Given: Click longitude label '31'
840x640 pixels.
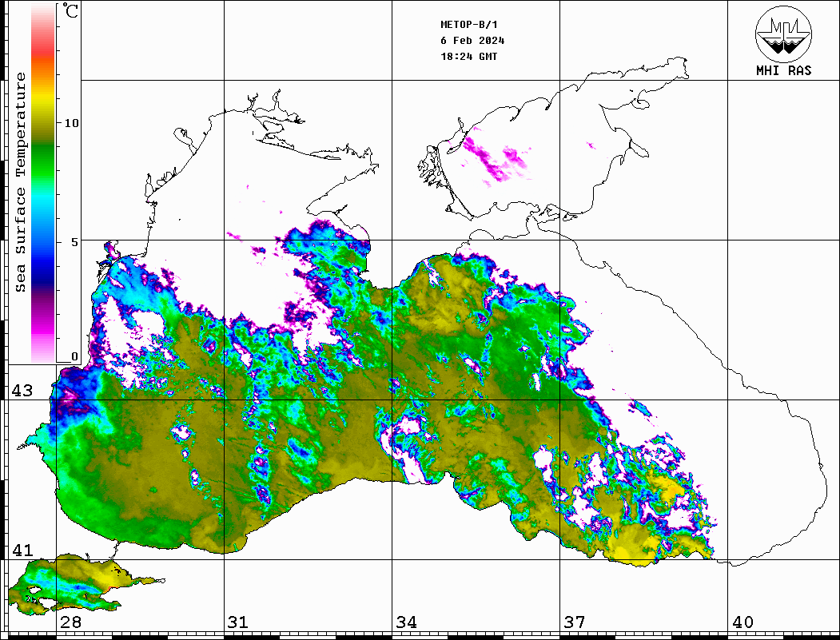Looking at the screenshot, I should [238, 622].
